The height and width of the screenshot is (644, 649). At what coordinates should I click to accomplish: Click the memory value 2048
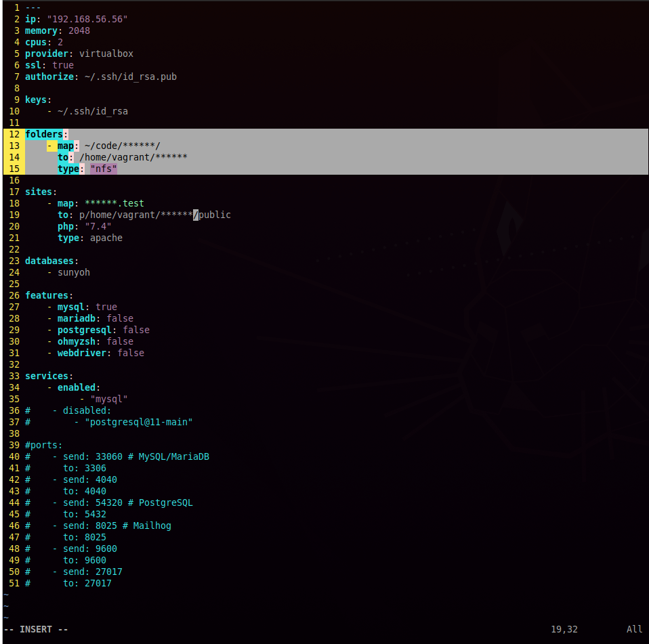point(79,30)
